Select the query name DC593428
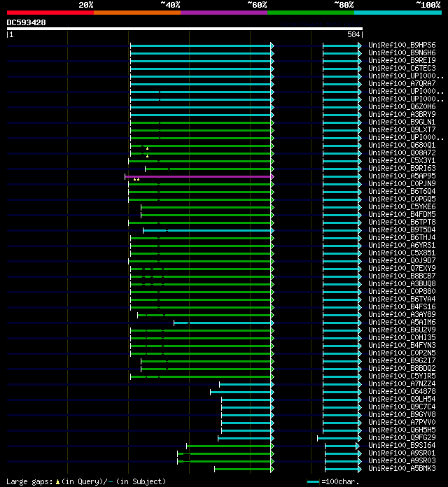 (x=26, y=22)
